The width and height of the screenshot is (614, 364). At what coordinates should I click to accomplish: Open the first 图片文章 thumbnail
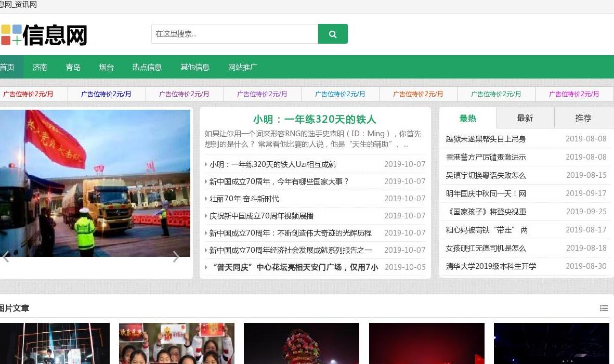(55, 343)
